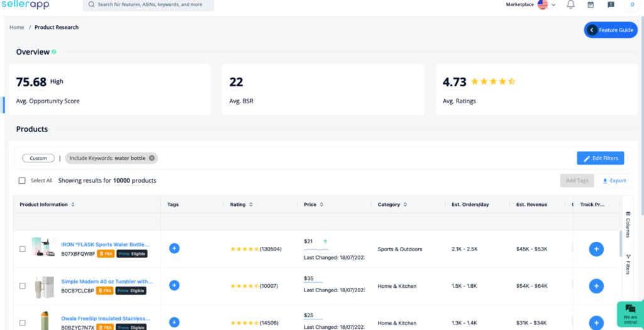Viewport: 644px width, 330px height.
Task: Click ASIN B07XBFQW8F text
Action: click(x=78, y=254)
